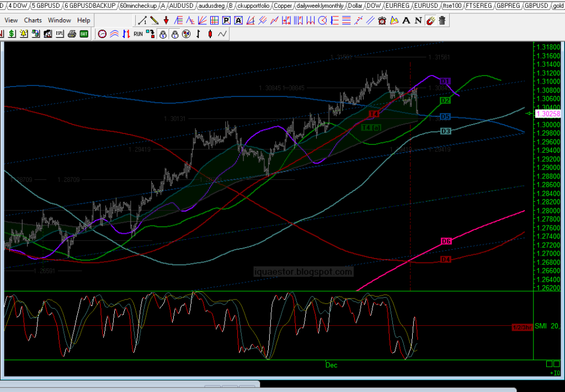
Task: Click the trash can delete icon
Action: pos(443,20)
